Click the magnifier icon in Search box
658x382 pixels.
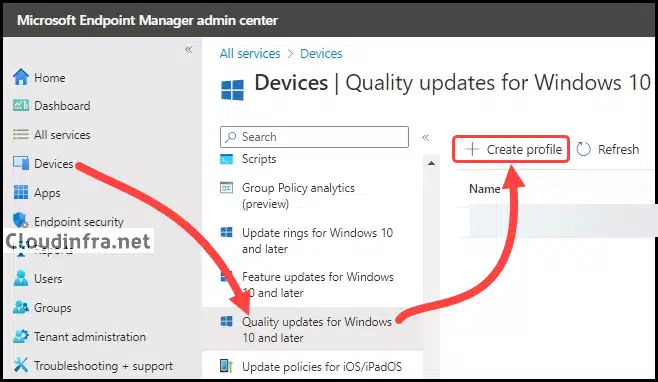point(230,137)
